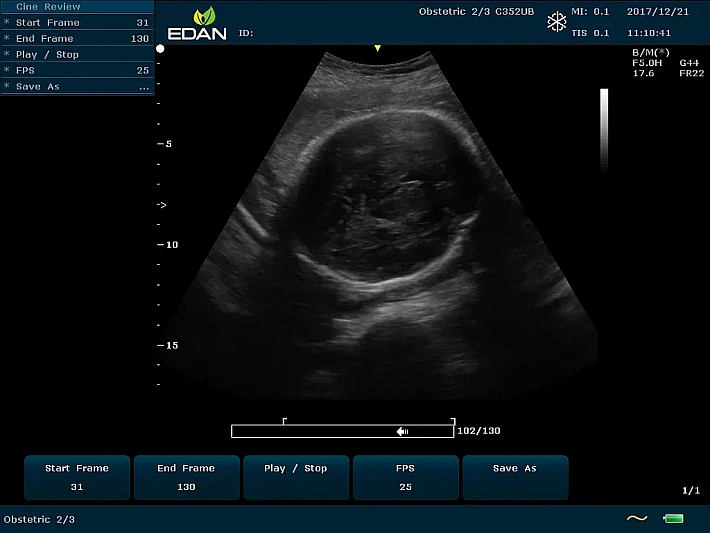Click the freeze snowflake icon

click(x=556, y=22)
